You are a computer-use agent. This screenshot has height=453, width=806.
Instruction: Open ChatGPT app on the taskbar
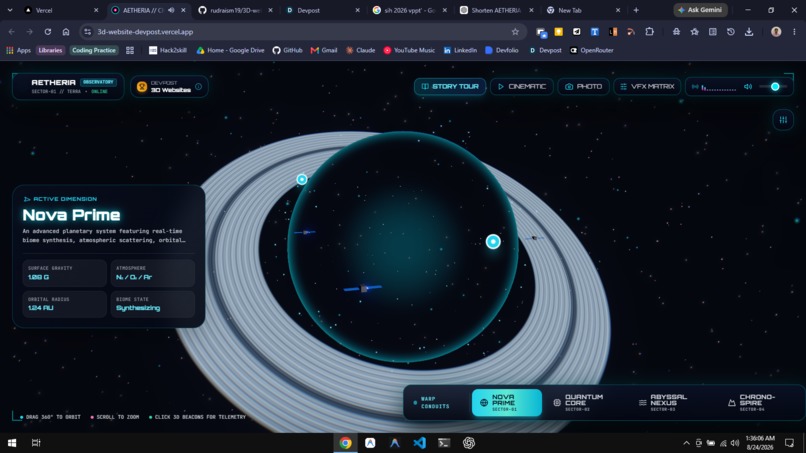point(468,443)
